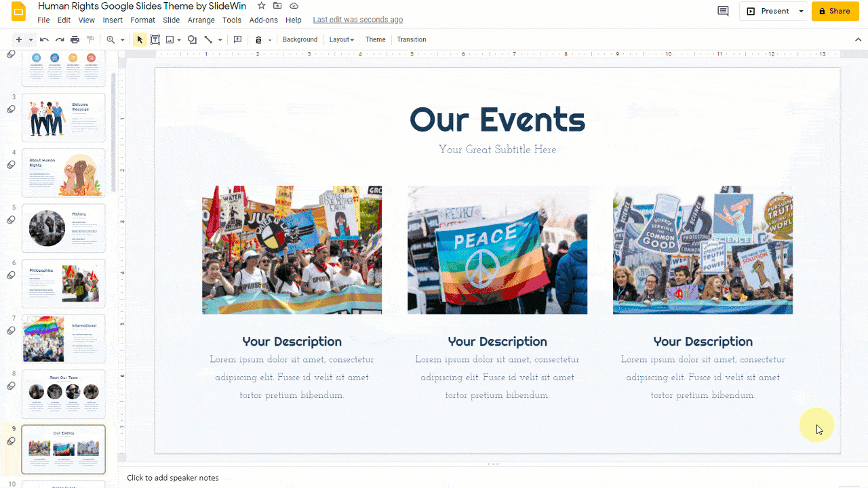Open the insert image dropdown arrow
868x488 pixels.
[179, 40]
